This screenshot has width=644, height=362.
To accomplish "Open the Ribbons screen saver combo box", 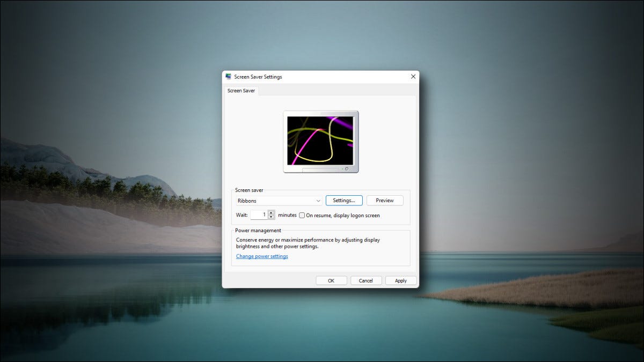I will (279, 201).
